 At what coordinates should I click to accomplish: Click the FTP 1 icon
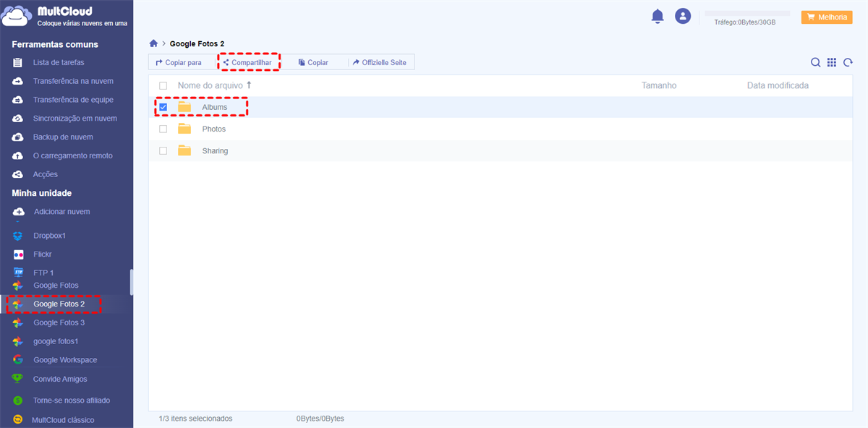[x=18, y=273]
